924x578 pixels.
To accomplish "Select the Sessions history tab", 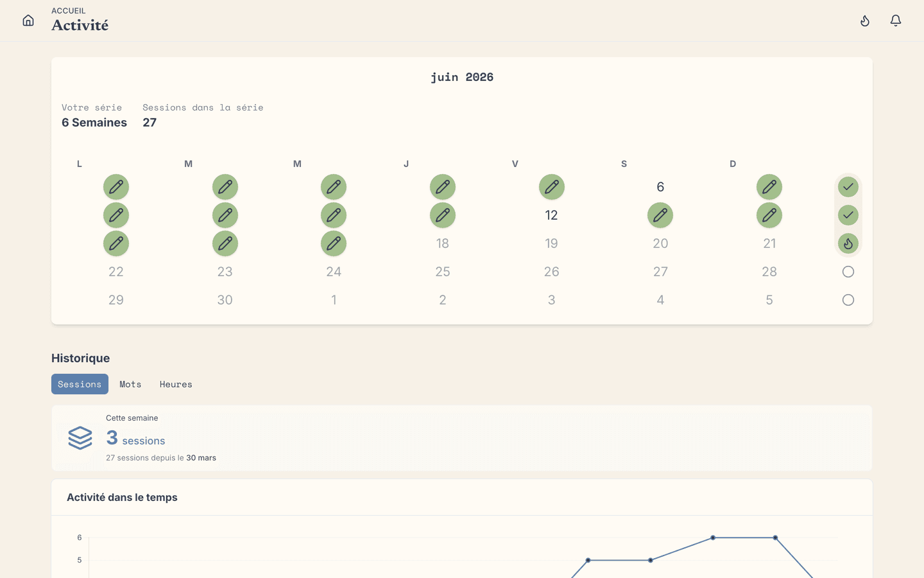I will coord(80,384).
